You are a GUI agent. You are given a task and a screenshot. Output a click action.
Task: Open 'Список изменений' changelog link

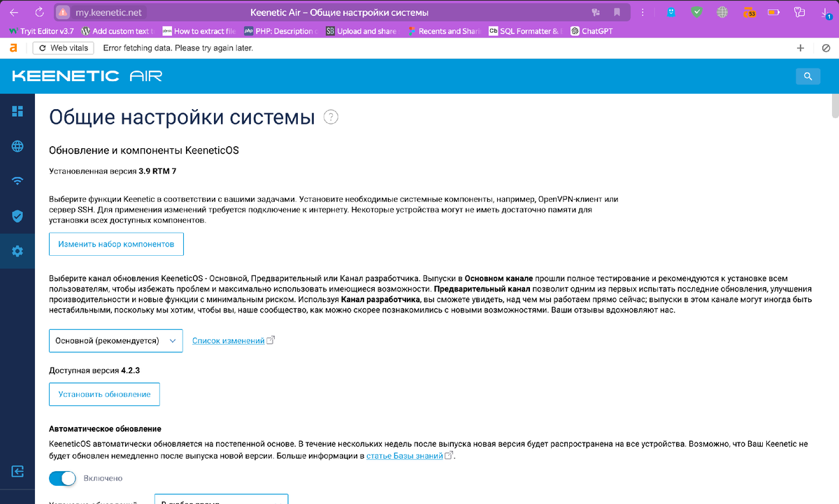point(228,340)
